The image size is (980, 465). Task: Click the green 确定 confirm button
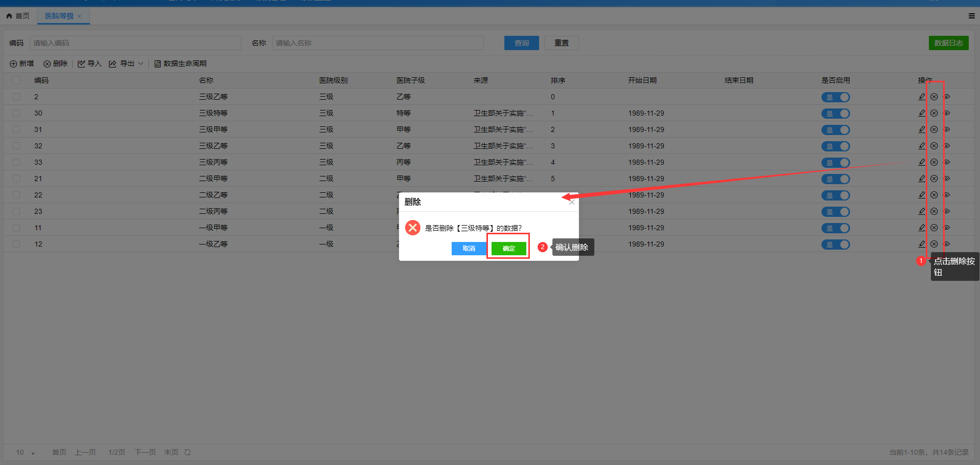(x=508, y=249)
